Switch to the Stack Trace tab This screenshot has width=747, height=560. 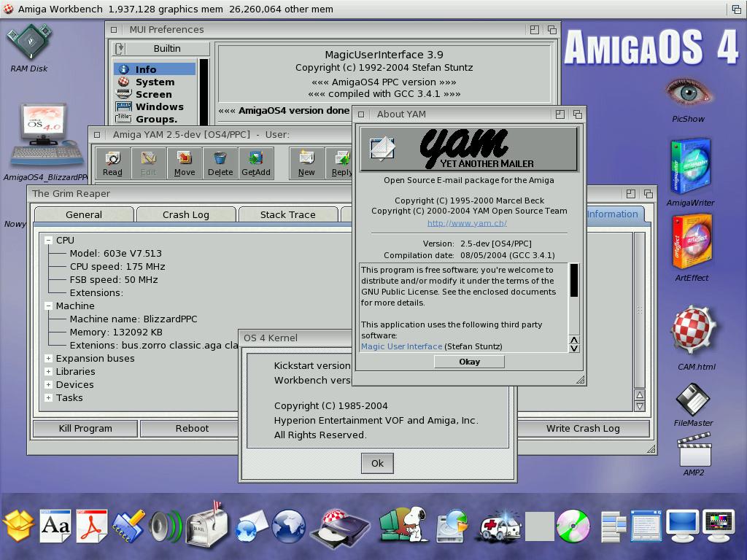pos(287,215)
